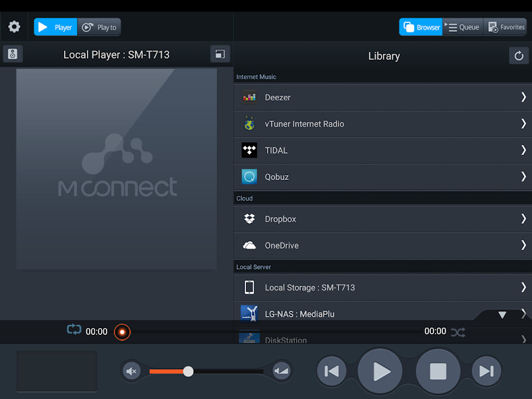Toggle the repeat mode icon
This screenshot has height=399, width=532.
[x=74, y=330]
